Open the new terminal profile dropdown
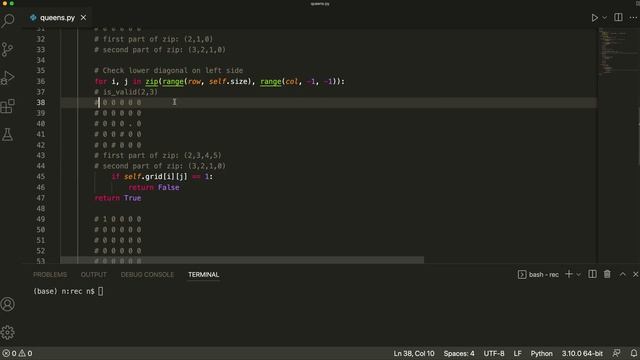The height and width of the screenshot is (360, 640). (578, 275)
